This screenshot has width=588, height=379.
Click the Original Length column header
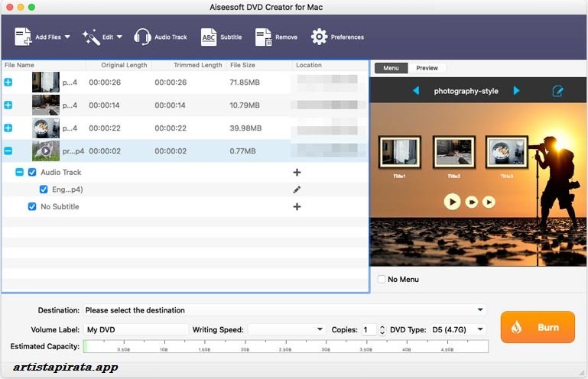pyautogui.click(x=124, y=65)
